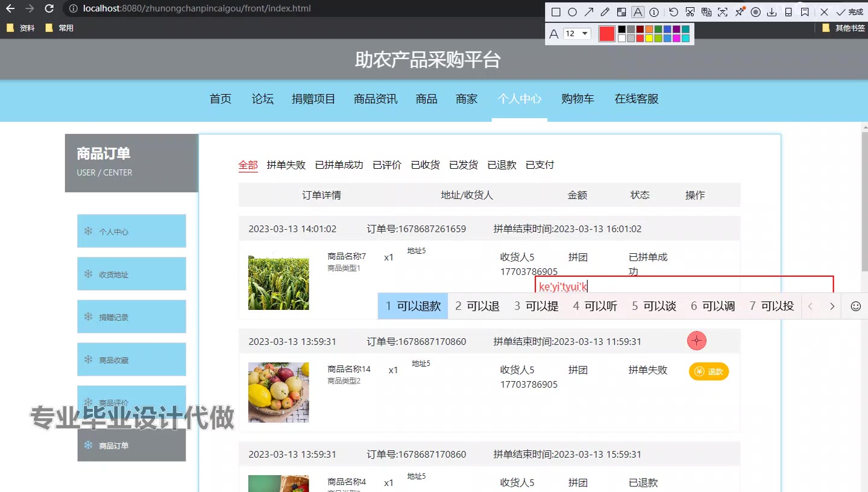The image size is (868, 492).
Task: Select the 拼单失败 order filter tab
Action: [286, 165]
